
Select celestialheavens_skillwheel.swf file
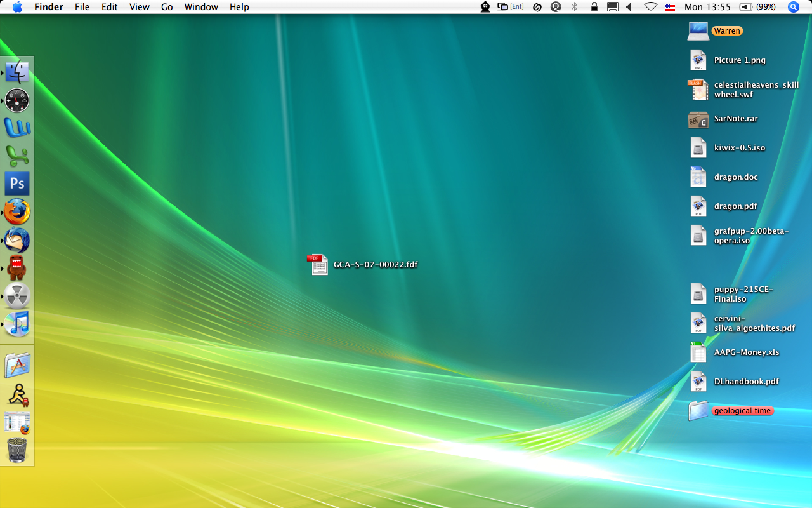tap(698, 90)
